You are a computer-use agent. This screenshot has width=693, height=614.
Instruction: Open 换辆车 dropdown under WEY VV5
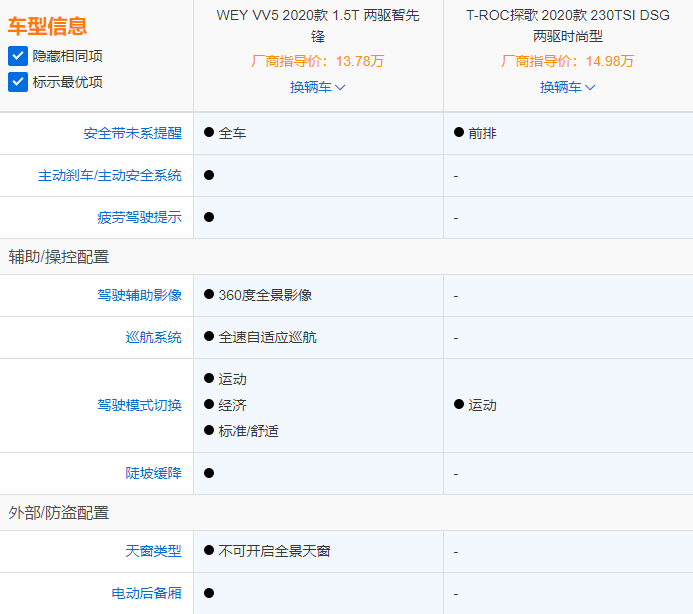click(x=317, y=87)
